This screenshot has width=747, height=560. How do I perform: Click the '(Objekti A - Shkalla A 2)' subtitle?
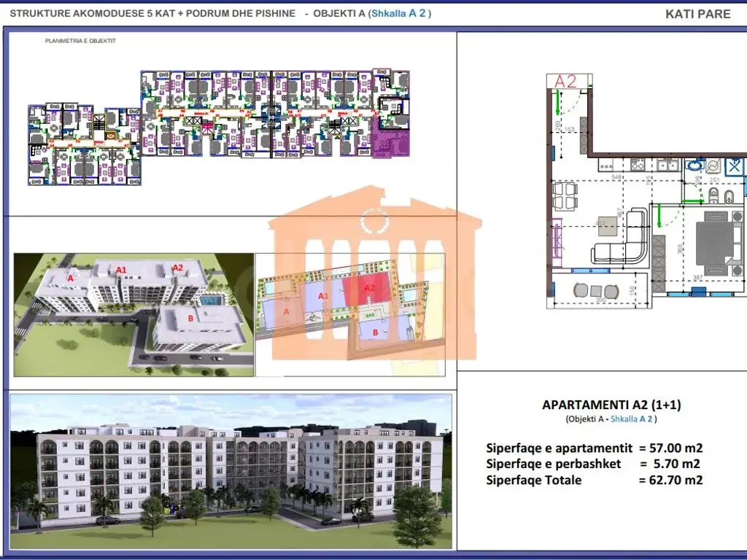(x=611, y=419)
